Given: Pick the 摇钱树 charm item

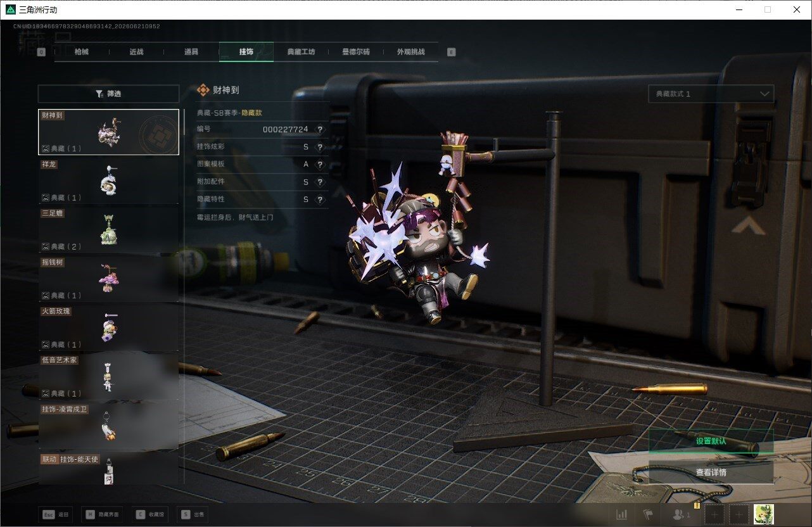Looking at the screenshot, I should 108,279.
